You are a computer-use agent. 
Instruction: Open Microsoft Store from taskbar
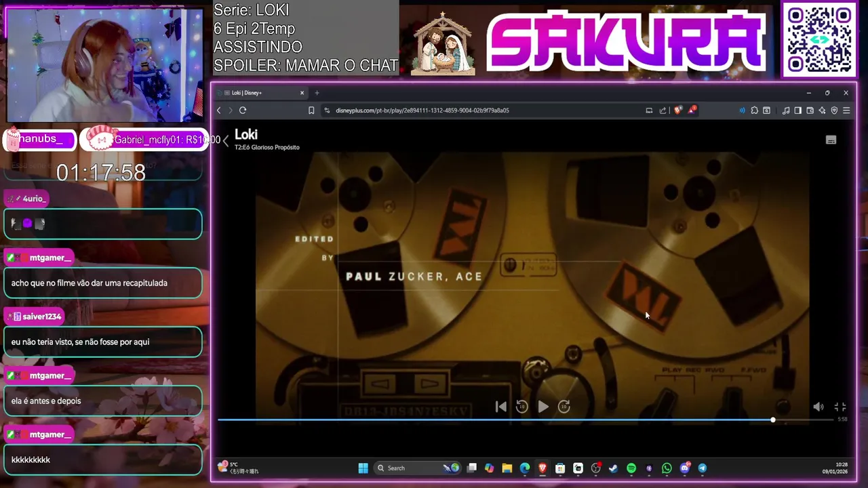(560, 468)
